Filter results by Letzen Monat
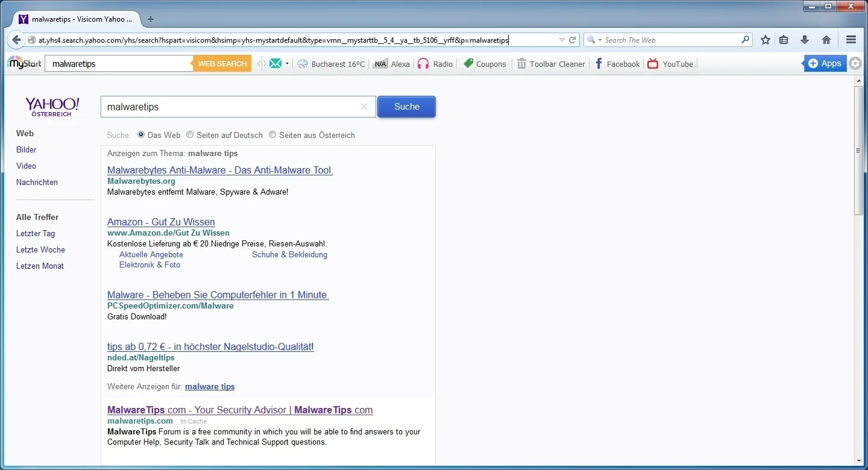868x470 pixels. pyautogui.click(x=40, y=266)
